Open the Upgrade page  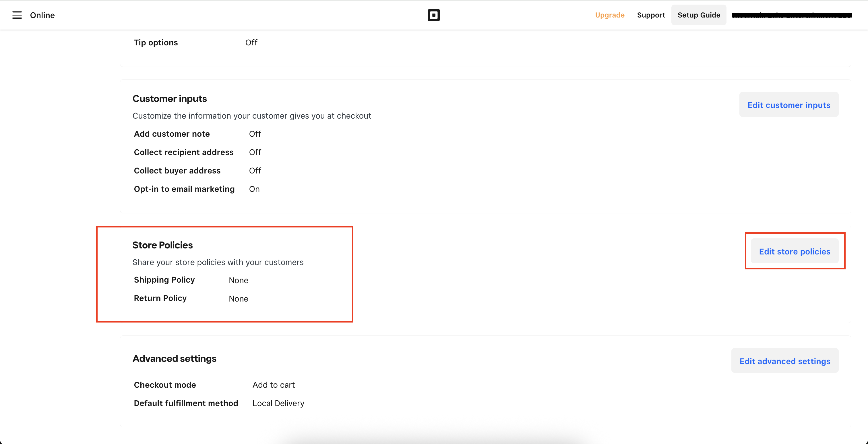click(x=610, y=15)
